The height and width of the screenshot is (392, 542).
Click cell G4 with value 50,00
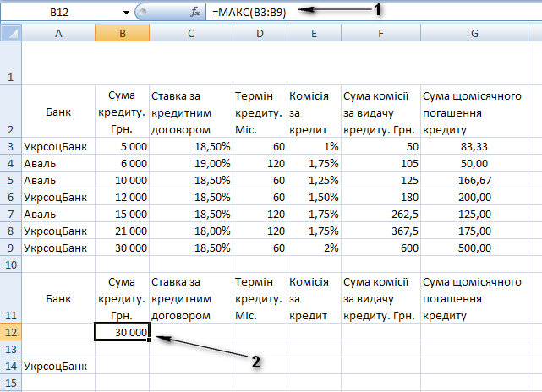coord(474,163)
